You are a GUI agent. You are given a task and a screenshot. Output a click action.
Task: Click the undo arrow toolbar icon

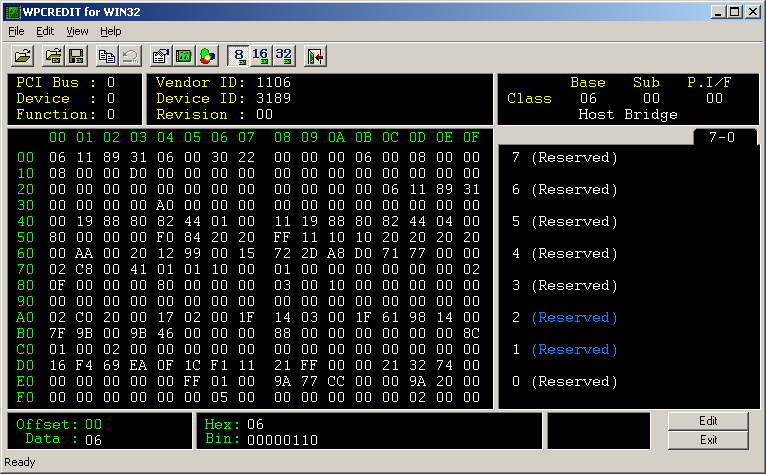(x=130, y=56)
